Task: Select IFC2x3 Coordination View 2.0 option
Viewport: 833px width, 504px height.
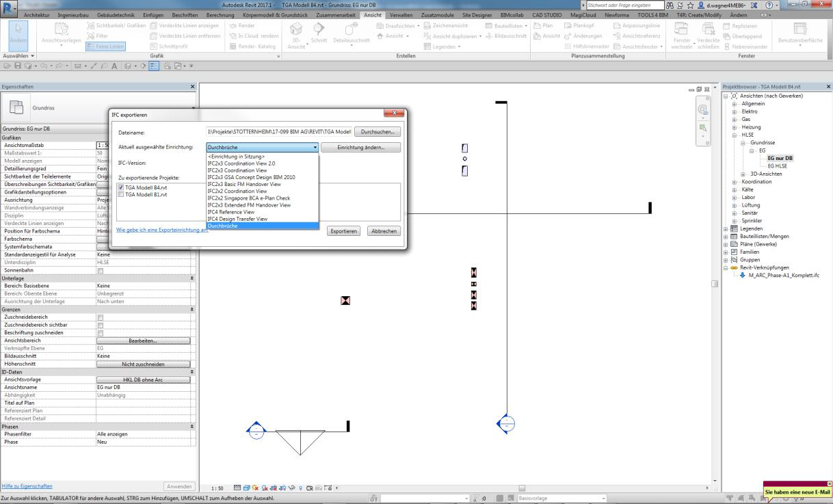Action: pyautogui.click(x=263, y=163)
